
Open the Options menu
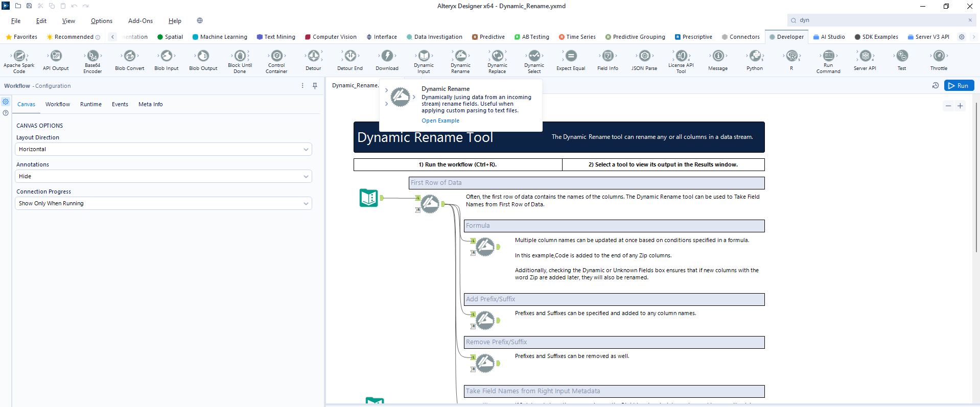point(101,21)
